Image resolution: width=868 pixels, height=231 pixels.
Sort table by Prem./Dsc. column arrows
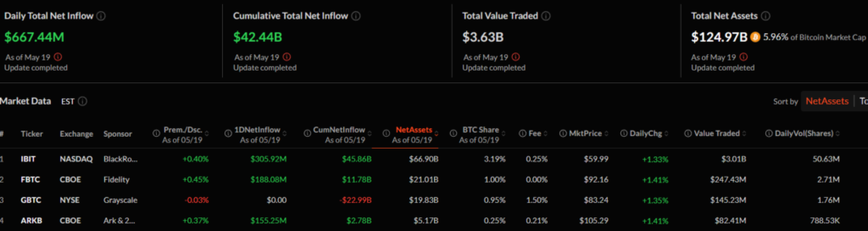pos(207,134)
